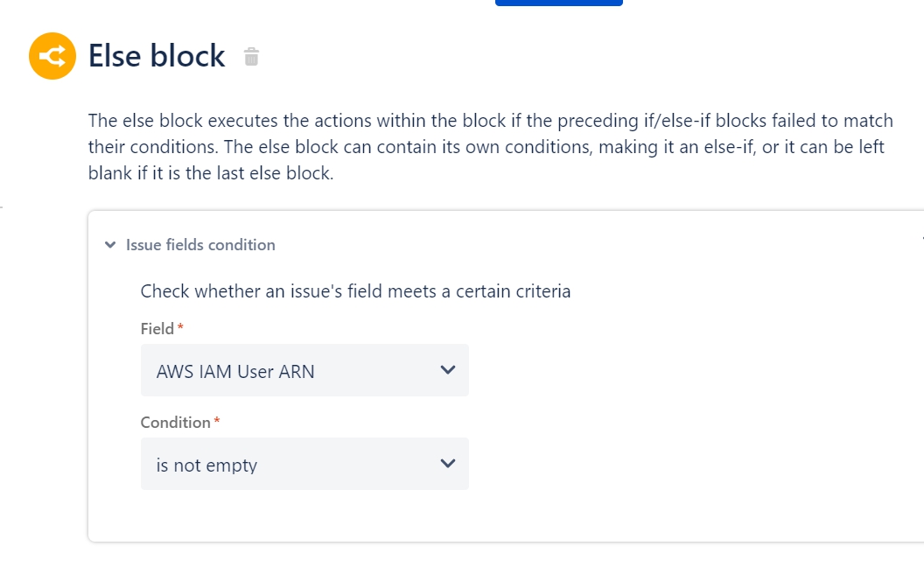Image resolution: width=924 pixels, height=574 pixels.
Task: Click the orange Else block branch icon
Action: (x=52, y=56)
